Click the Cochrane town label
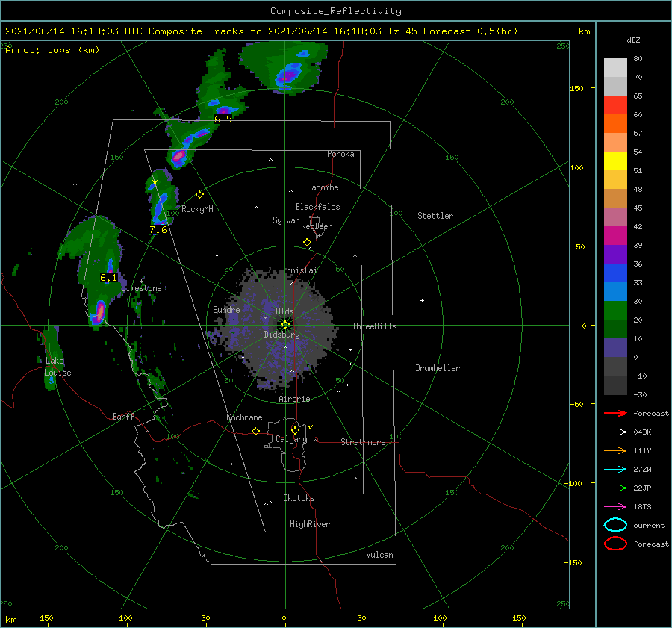 [244, 417]
